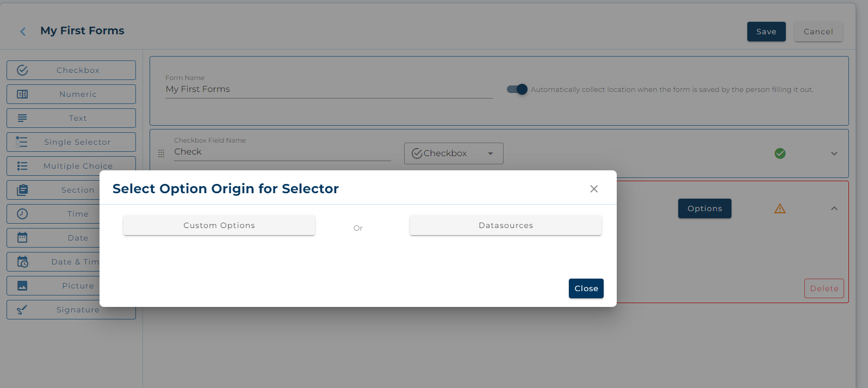Expand the Check field row chevron

point(834,153)
